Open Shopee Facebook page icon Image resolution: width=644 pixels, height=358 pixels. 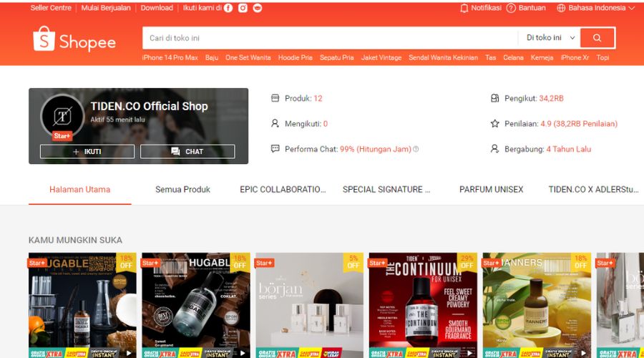point(228,8)
